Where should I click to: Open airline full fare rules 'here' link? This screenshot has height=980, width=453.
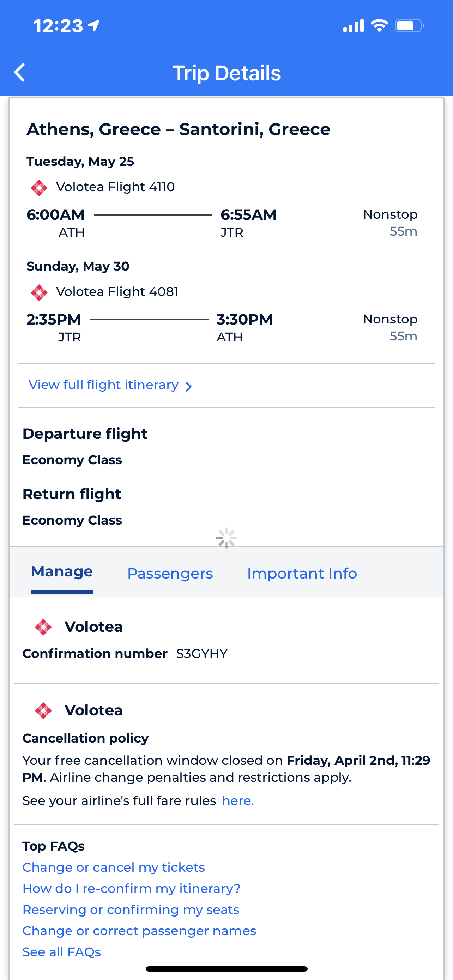coord(238,801)
